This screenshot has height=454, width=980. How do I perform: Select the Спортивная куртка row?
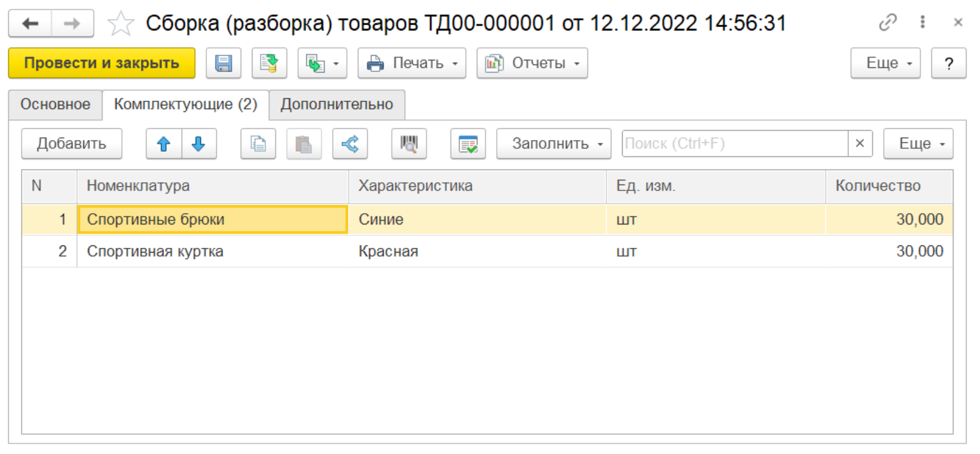pyautogui.click(x=155, y=252)
